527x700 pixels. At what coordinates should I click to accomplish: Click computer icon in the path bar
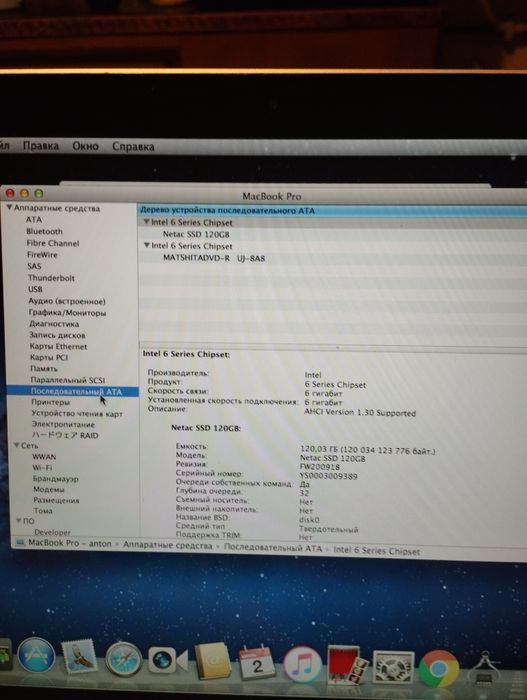click(20, 542)
